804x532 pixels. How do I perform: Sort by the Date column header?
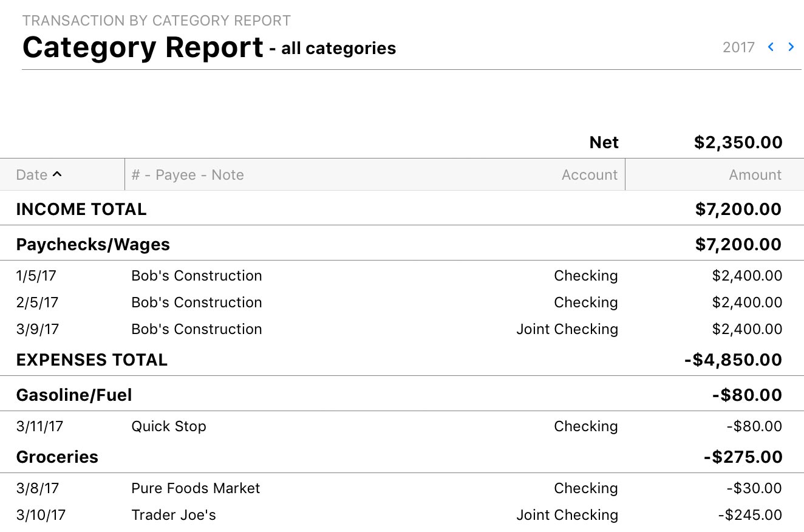(x=32, y=175)
